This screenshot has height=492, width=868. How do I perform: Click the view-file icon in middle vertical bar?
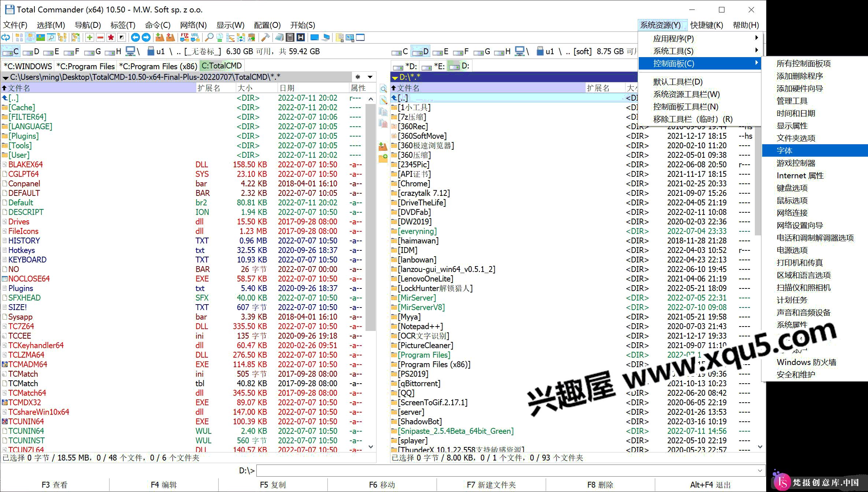[x=383, y=89]
